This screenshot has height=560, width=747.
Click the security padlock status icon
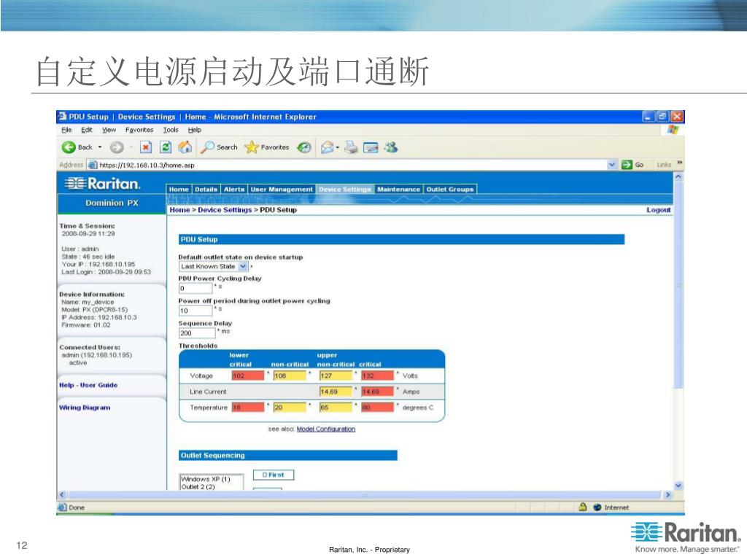click(x=582, y=507)
